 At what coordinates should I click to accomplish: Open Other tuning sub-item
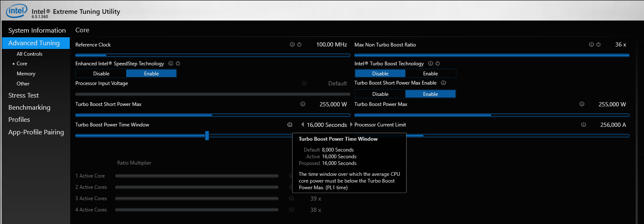tap(23, 84)
